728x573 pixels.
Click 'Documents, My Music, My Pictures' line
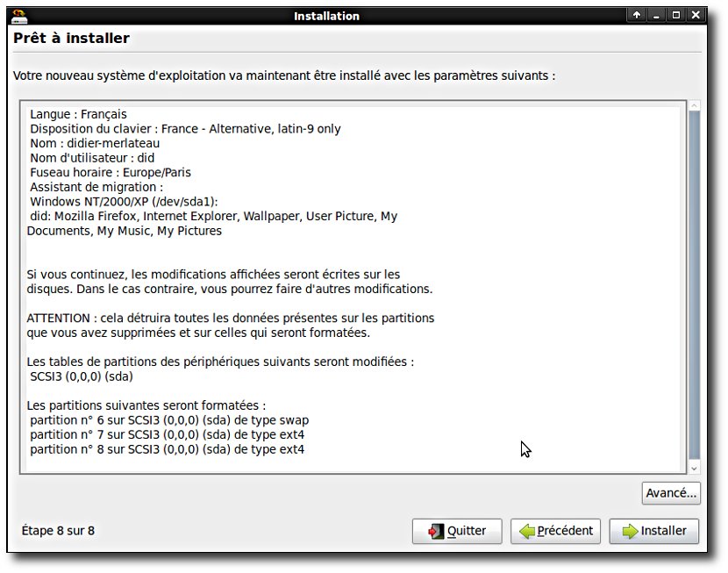coord(125,231)
